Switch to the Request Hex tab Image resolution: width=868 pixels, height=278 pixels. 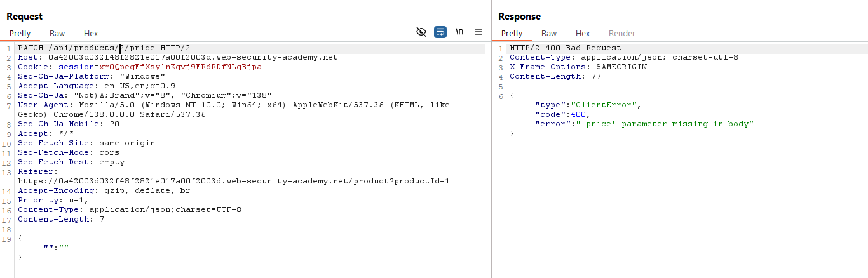tap(91, 33)
